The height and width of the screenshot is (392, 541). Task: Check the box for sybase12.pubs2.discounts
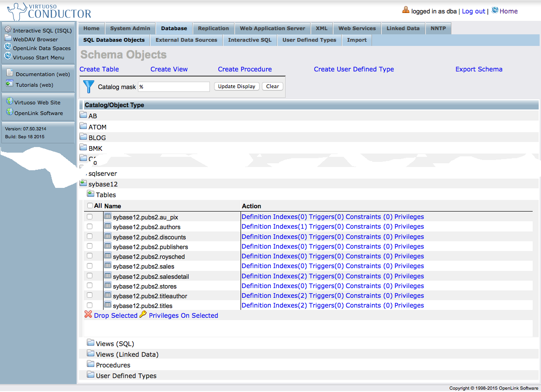tap(90, 236)
